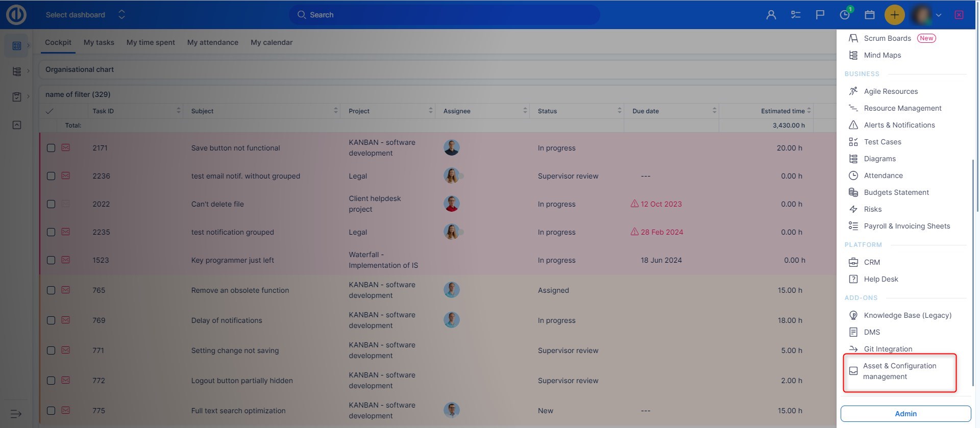Open Asset & Configuration management menu item
The image size is (980, 428).
(899, 371)
